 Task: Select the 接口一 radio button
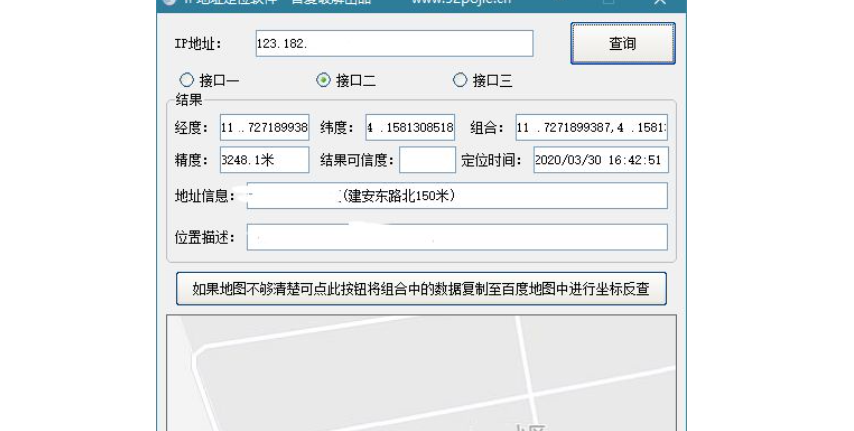[x=187, y=80]
